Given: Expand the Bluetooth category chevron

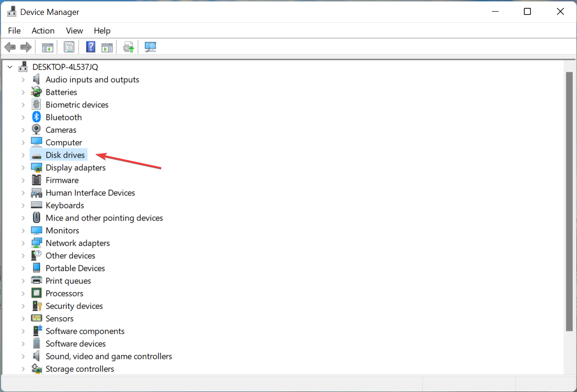Looking at the screenshot, I should [23, 117].
